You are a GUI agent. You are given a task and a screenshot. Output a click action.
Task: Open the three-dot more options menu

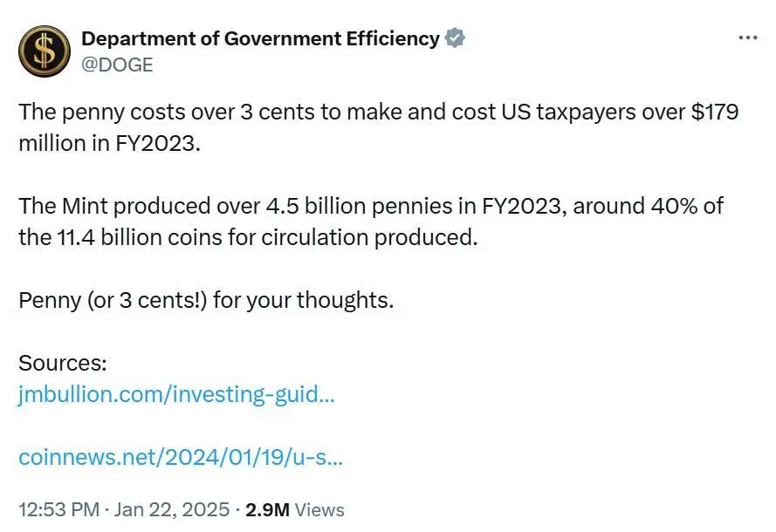(747, 38)
